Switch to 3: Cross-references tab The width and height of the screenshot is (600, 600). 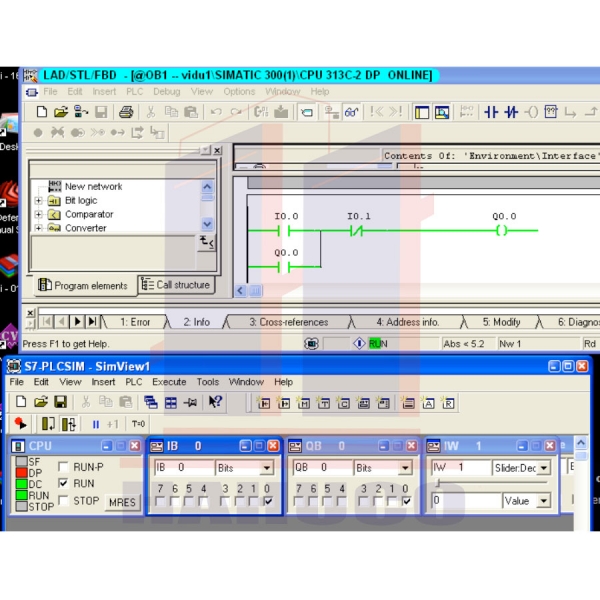click(289, 322)
